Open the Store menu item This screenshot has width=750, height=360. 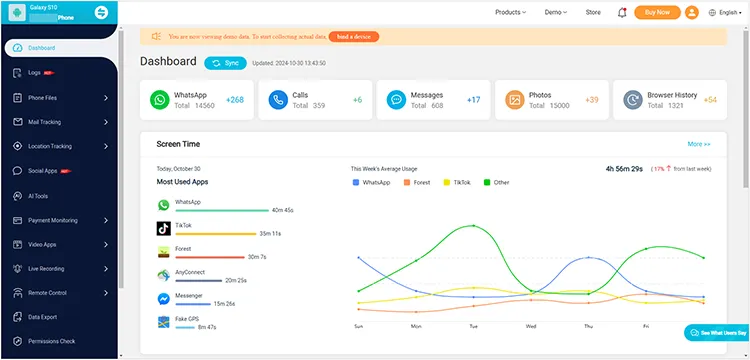593,12
